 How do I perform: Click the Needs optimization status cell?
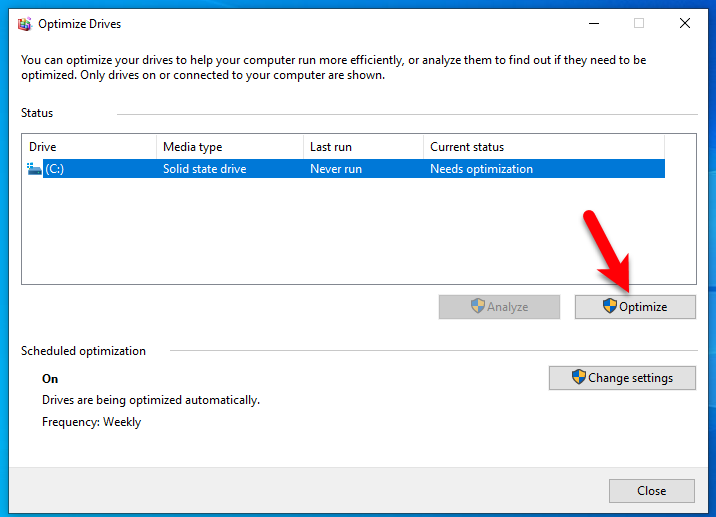pos(481,169)
